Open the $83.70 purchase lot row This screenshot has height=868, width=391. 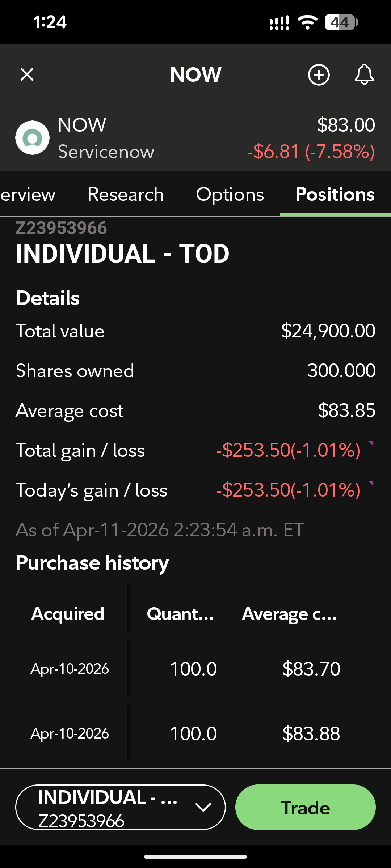coord(195,669)
